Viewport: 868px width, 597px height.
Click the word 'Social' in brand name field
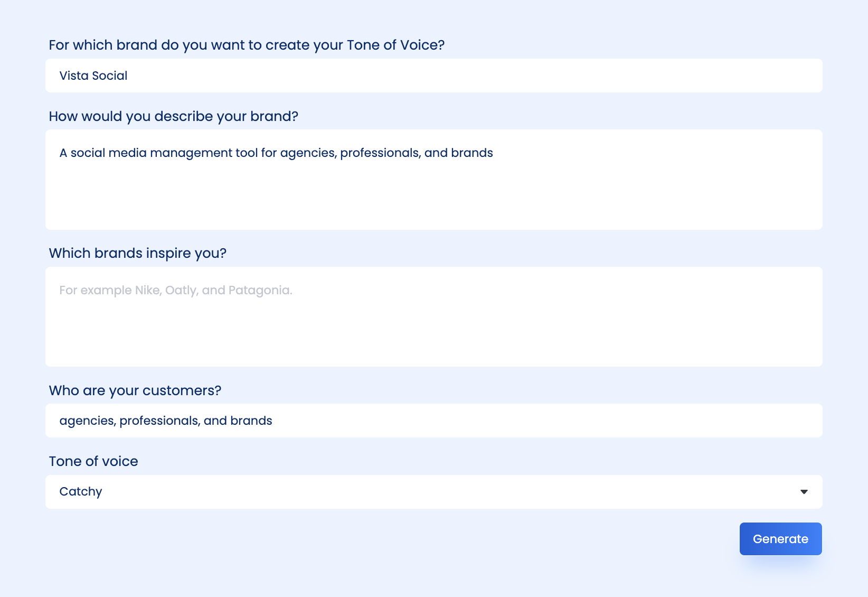coord(110,76)
